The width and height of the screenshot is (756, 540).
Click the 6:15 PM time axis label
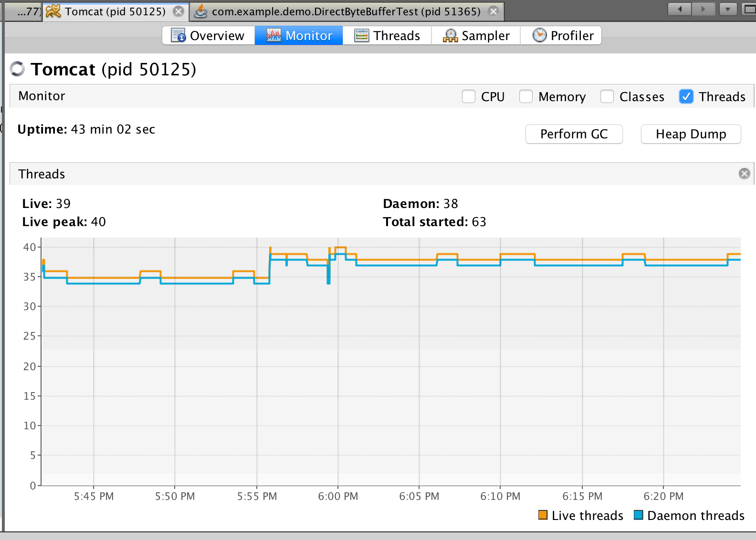(582, 496)
